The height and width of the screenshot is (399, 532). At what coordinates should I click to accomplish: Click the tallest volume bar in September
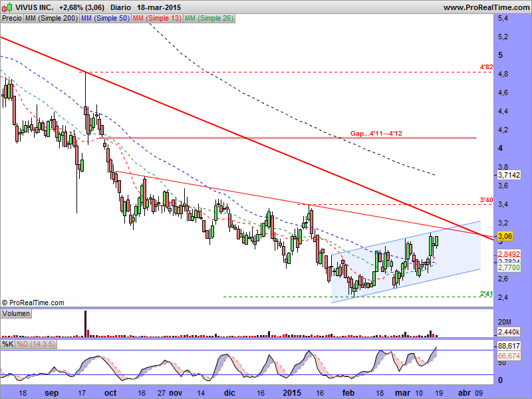click(x=86, y=323)
